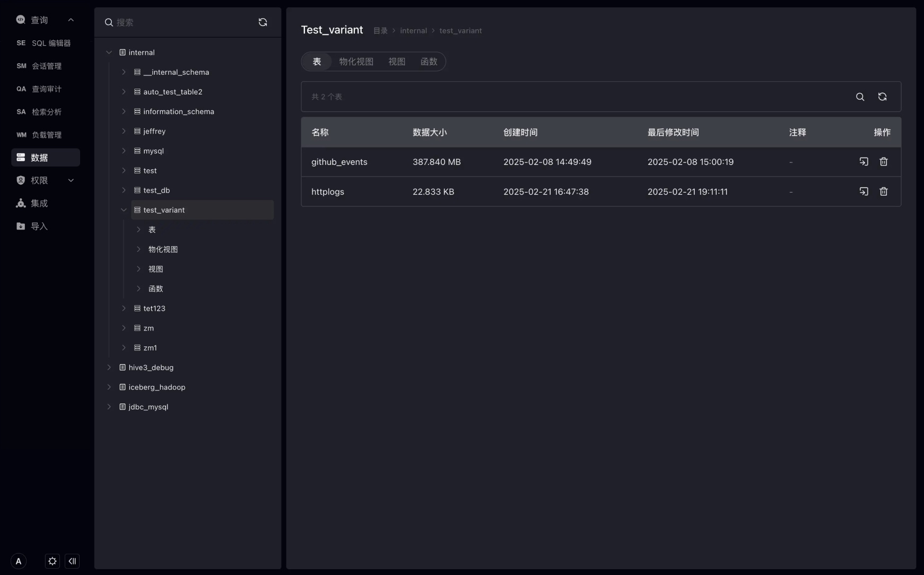The image size is (924, 575).
Task: Click the user avatar A icon
Action: pyautogui.click(x=19, y=561)
